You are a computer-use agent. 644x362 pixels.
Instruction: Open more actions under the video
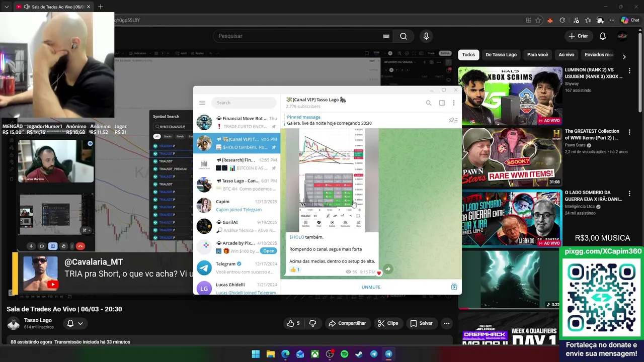pyautogui.click(x=446, y=323)
